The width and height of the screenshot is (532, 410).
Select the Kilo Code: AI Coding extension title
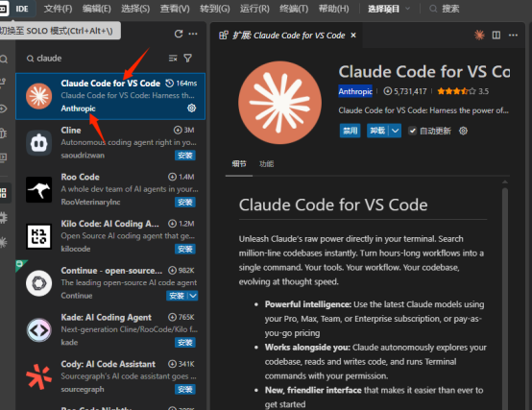(109, 224)
